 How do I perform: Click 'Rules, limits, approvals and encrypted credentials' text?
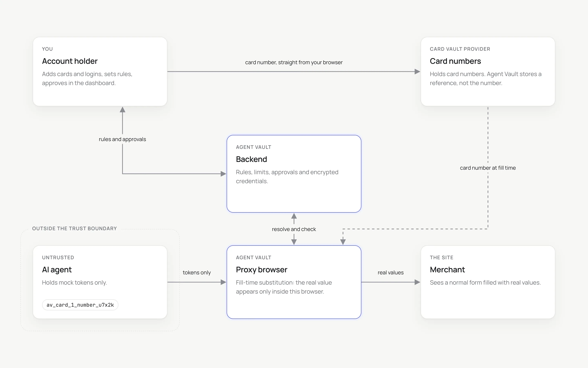point(287,176)
